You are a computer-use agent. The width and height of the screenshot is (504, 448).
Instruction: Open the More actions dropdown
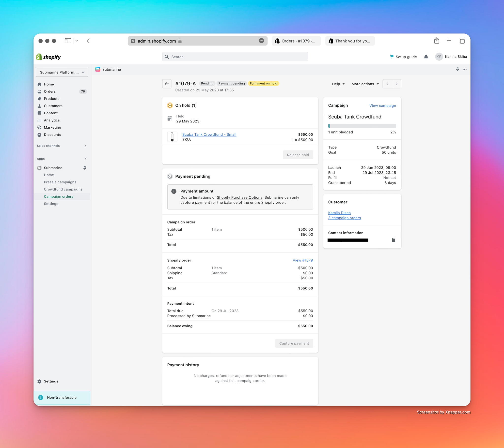coord(365,84)
